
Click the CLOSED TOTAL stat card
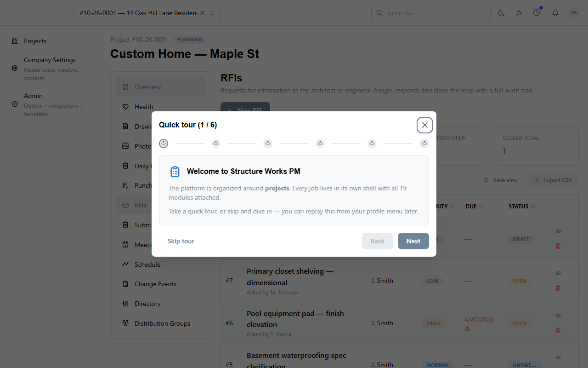coord(537,146)
